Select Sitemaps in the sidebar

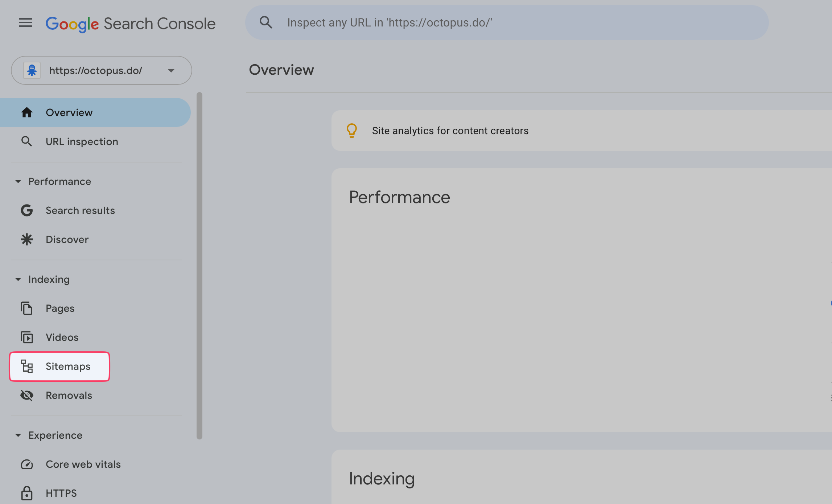tap(59, 366)
